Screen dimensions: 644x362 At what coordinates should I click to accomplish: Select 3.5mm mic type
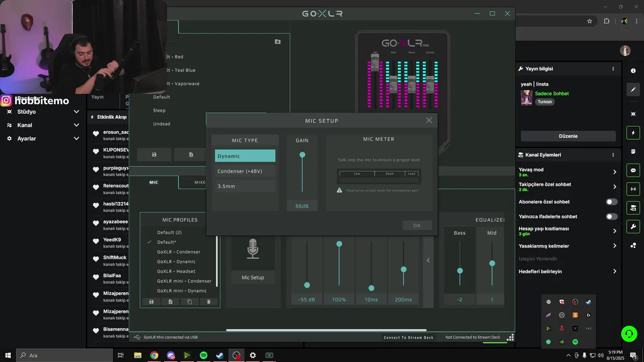point(245,186)
